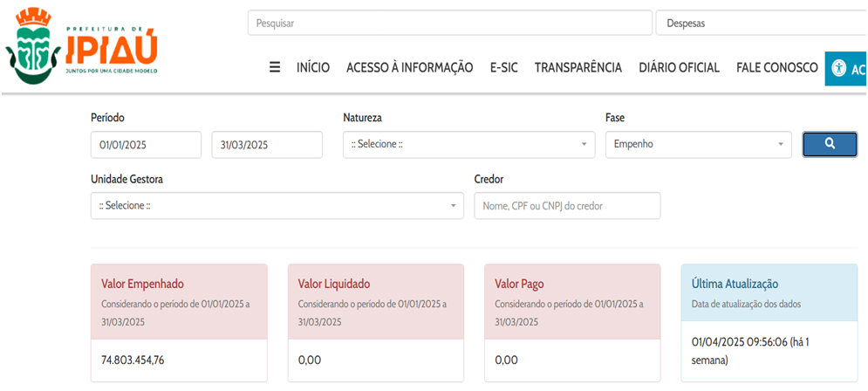Open the hamburger menu icon

(275, 67)
